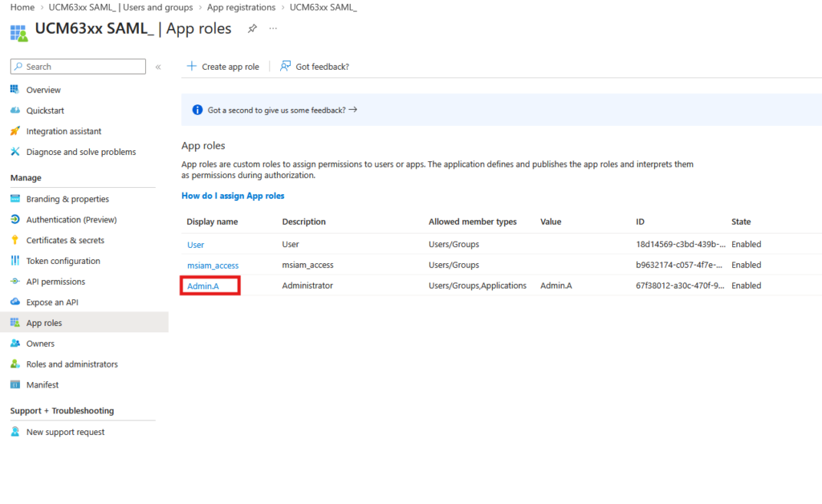
Task: Click the New support request person icon
Action: click(14, 432)
